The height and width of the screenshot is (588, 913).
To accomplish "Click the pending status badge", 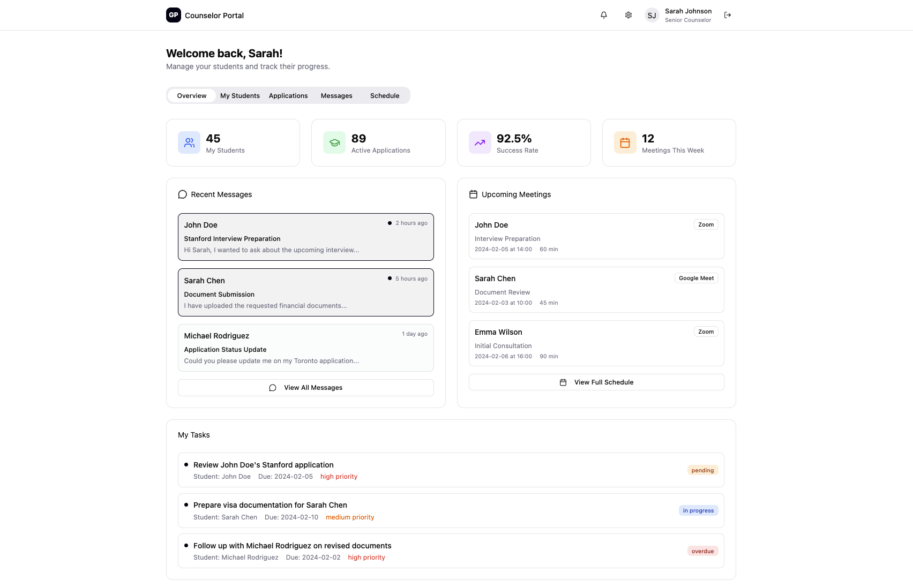I will pyautogui.click(x=702, y=470).
